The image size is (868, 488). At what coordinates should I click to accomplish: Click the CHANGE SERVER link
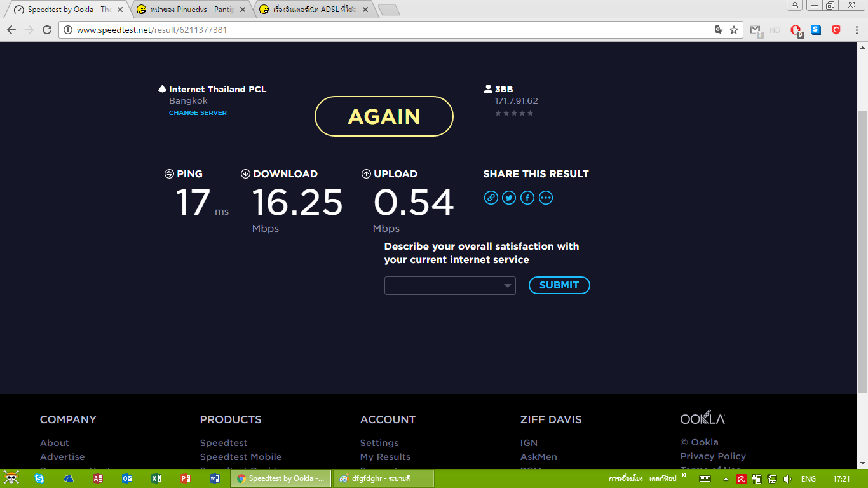coord(198,113)
